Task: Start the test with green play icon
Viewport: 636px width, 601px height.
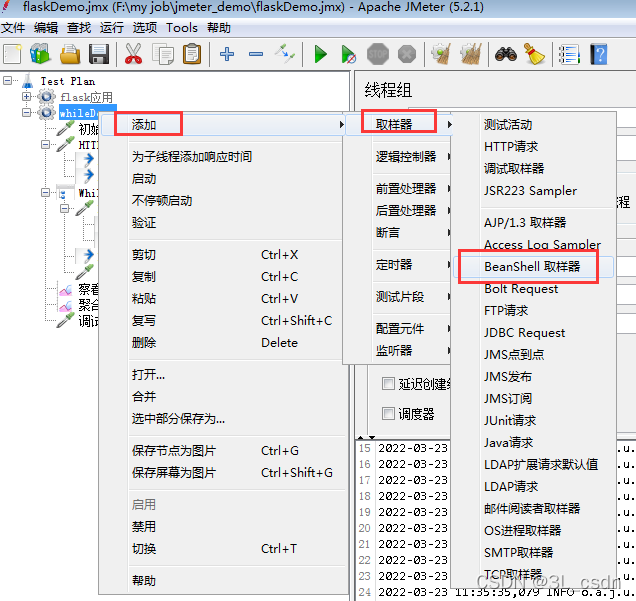Action: click(x=320, y=54)
